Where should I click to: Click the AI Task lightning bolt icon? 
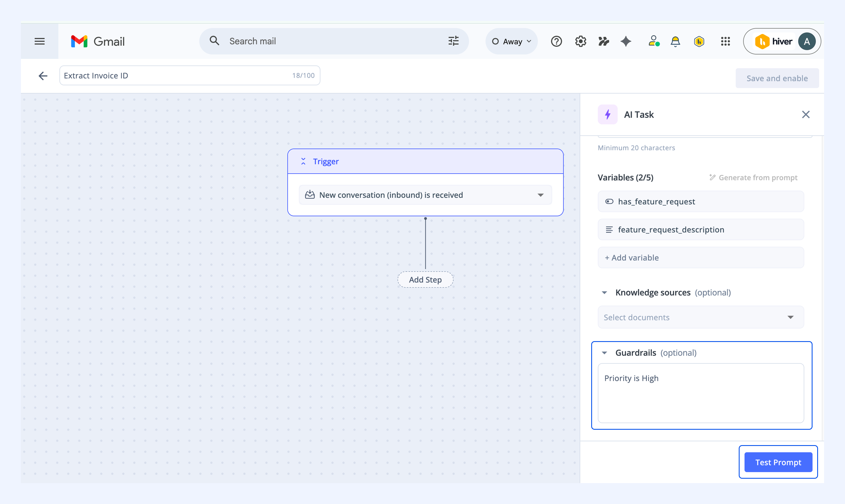pos(608,114)
